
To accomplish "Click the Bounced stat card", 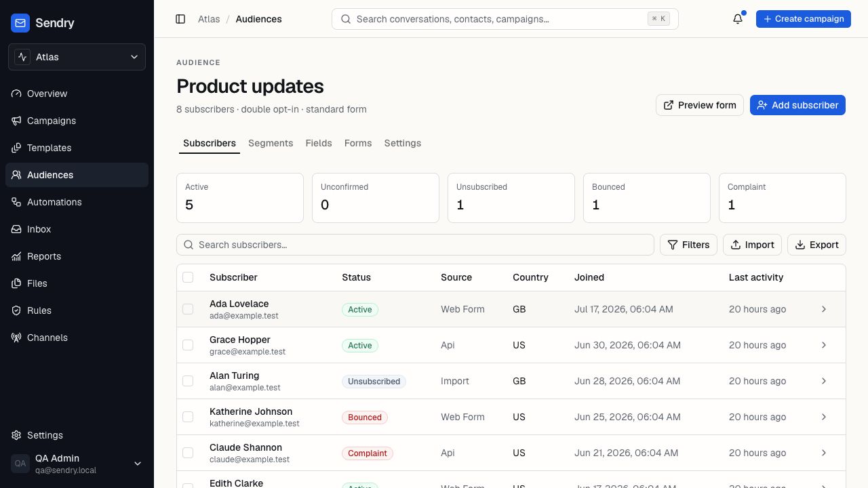I will point(647,198).
